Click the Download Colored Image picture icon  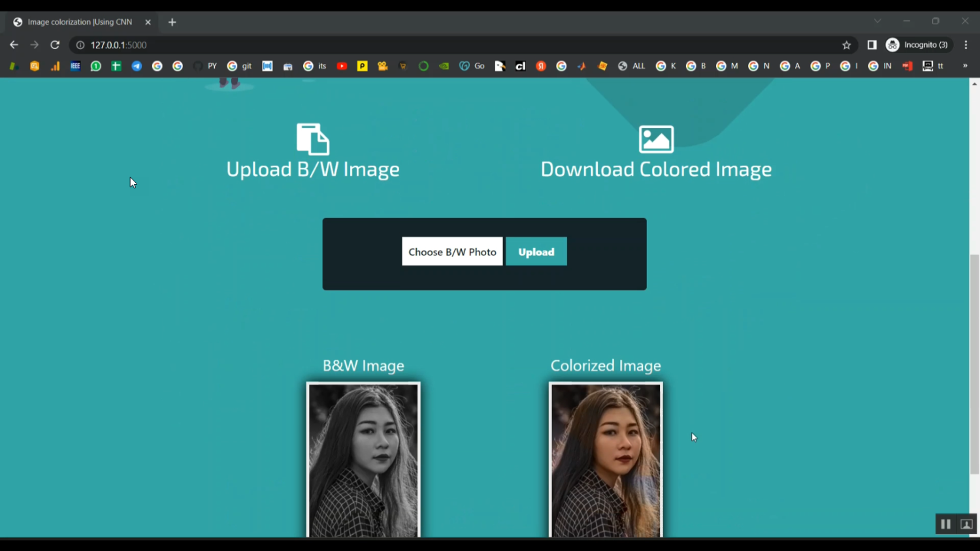pyautogui.click(x=656, y=139)
